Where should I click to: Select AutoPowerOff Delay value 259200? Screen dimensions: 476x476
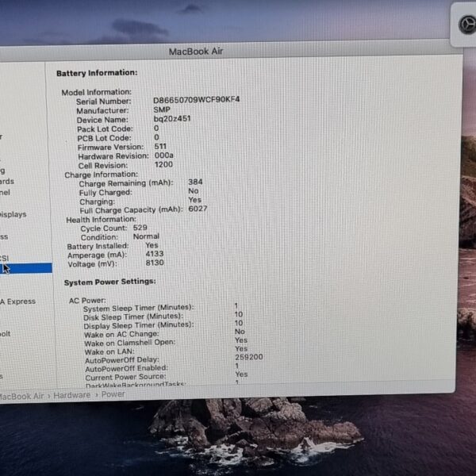[249, 357]
